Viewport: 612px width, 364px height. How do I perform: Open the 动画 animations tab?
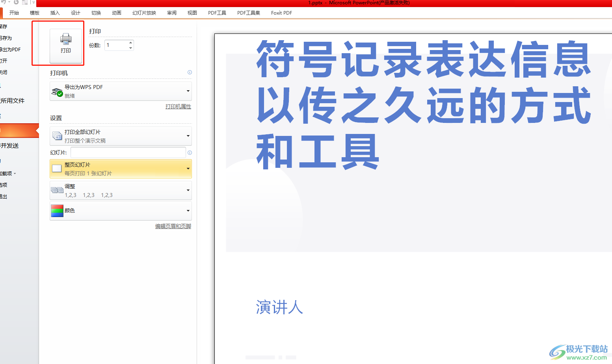(x=117, y=13)
